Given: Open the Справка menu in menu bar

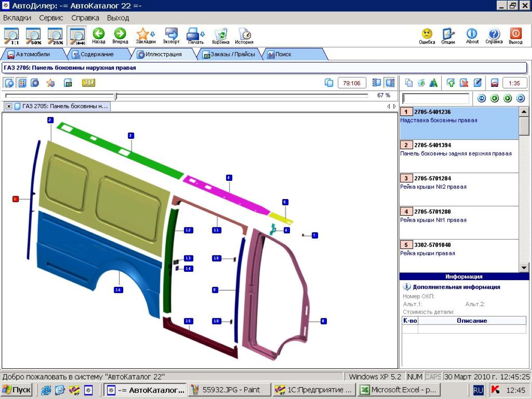Looking at the screenshot, I should (85, 18).
